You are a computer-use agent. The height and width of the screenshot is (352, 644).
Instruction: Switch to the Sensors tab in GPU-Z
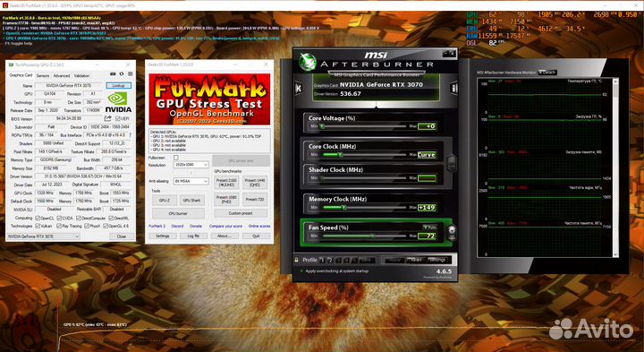pos(43,75)
